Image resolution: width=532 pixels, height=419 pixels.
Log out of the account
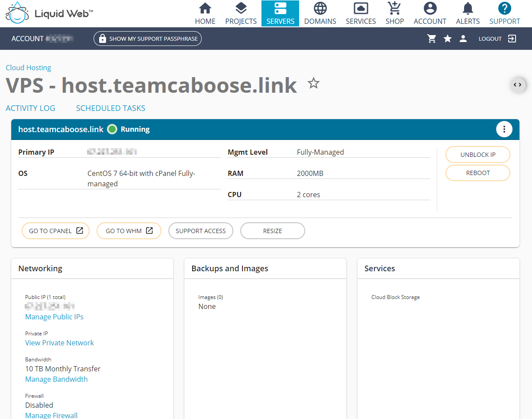[x=497, y=39]
